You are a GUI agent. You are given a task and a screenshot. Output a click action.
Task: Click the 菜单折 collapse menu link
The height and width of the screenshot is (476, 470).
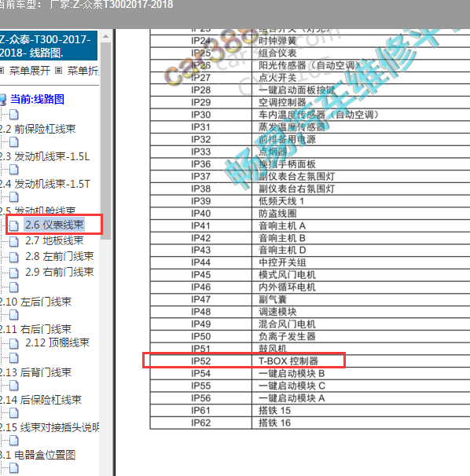83,71
